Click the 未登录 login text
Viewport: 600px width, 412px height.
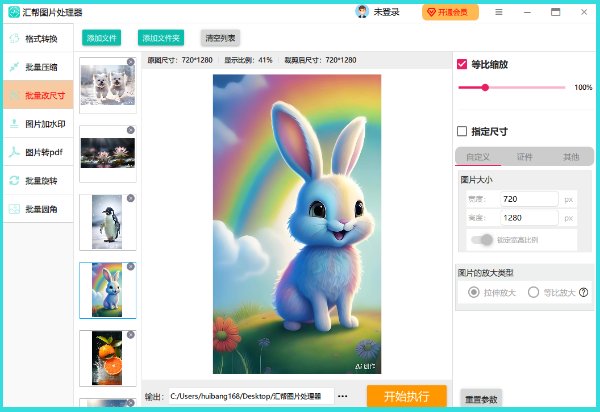click(x=386, y=12)
